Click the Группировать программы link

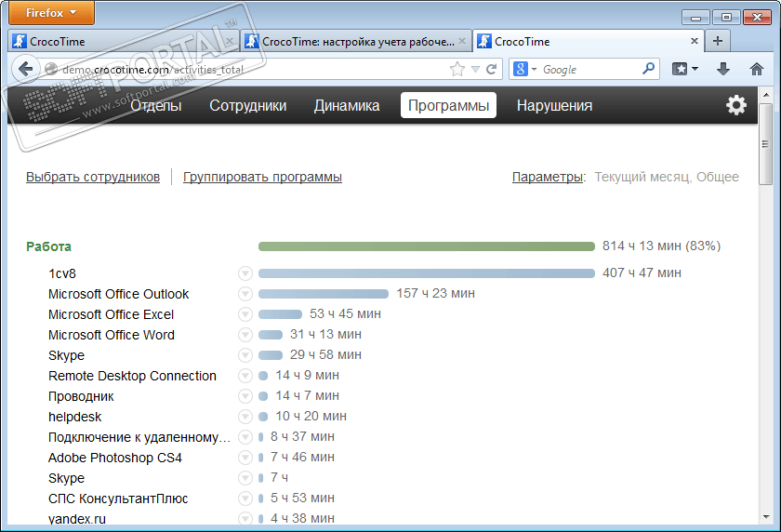262,177
